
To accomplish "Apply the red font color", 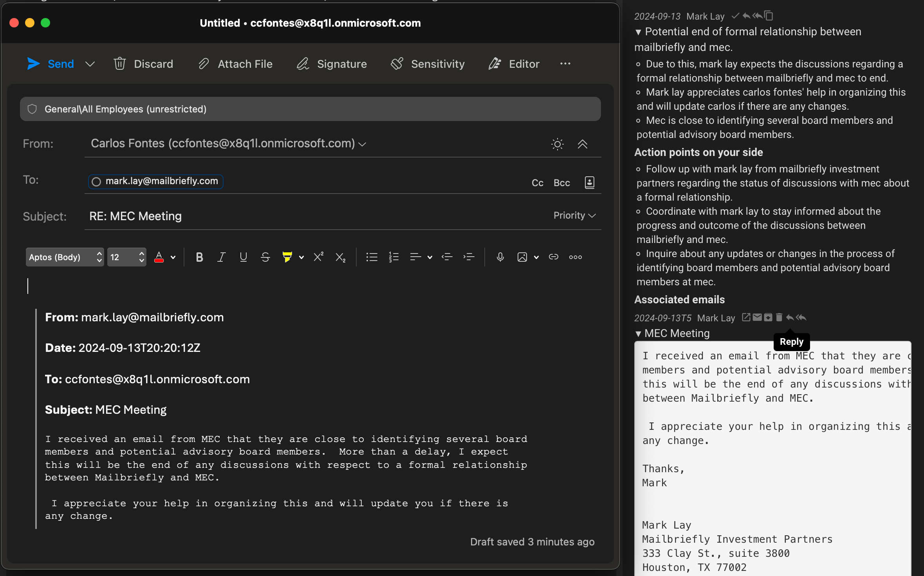I will coord(159,257).
